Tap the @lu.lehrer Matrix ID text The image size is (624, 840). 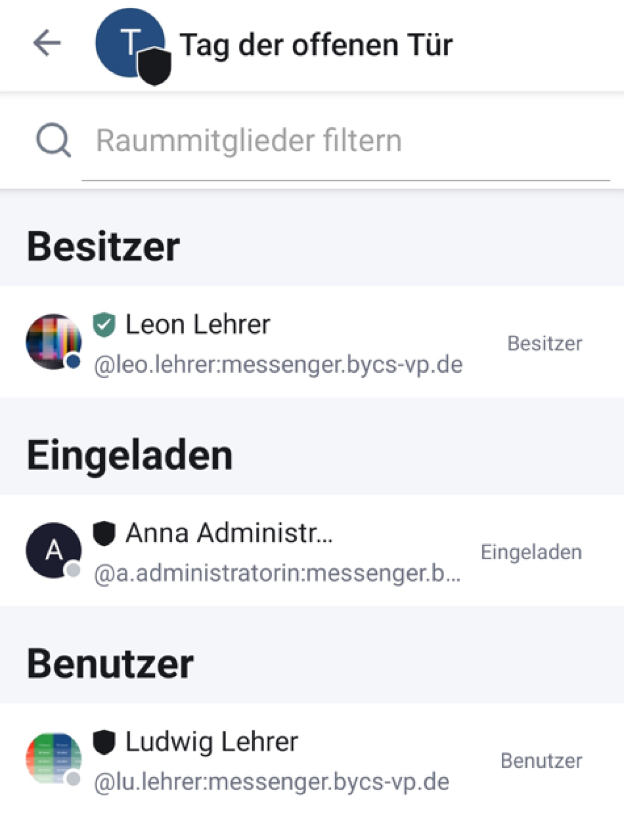click(271, 782)
